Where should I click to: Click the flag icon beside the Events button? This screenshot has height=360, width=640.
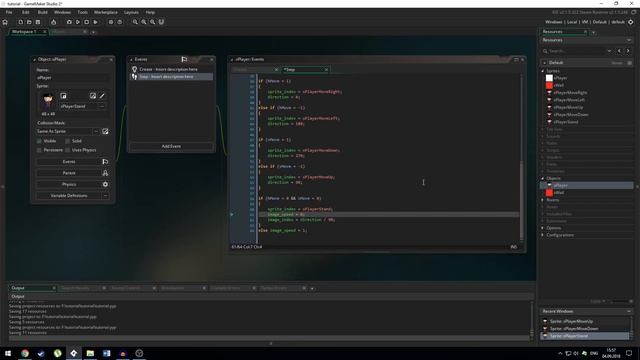coord(105,162)
